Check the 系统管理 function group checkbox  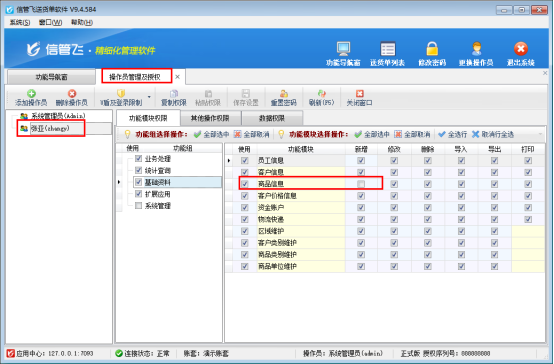point(138,205)
